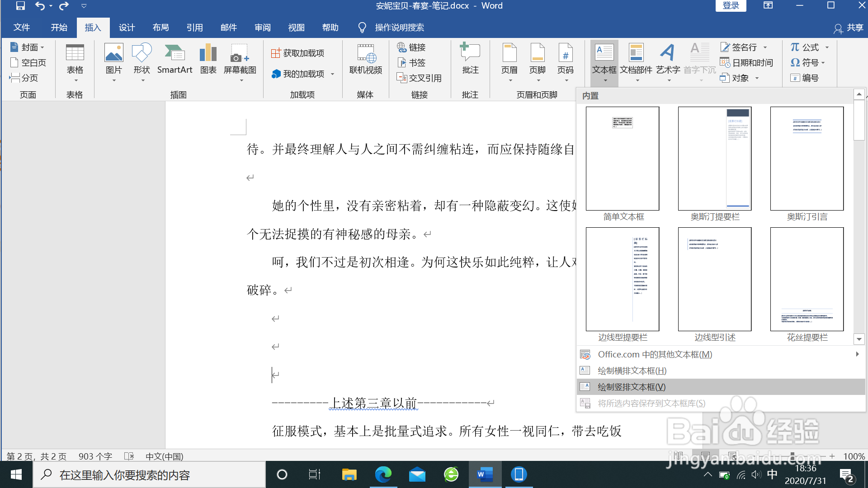Open the Page Number (页码) menu
Screen dimensions: 868x488
[566, 63]
